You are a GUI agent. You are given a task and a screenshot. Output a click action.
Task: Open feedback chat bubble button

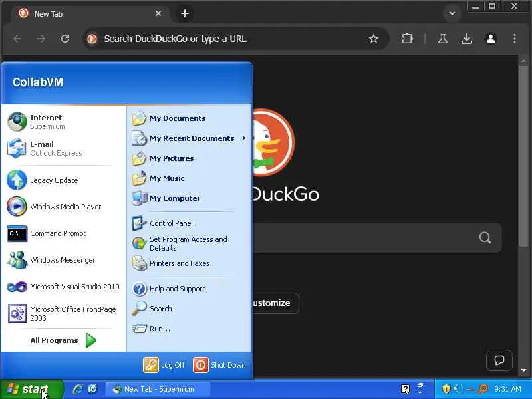(x=499, y=360)
